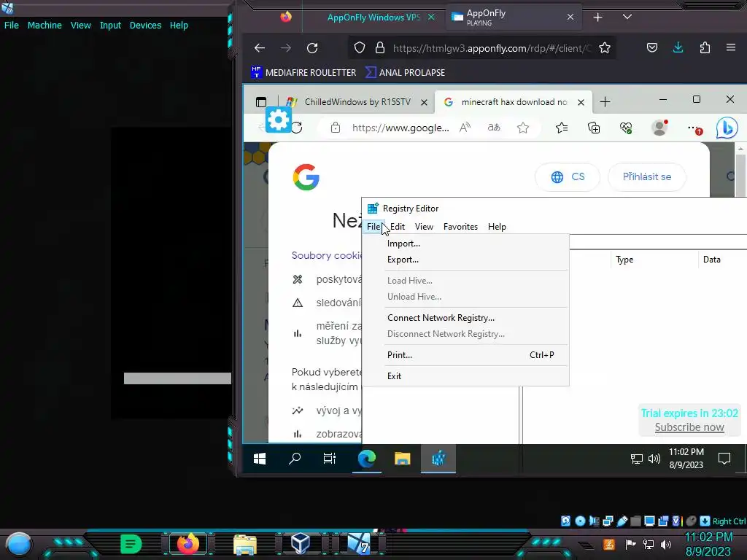Click Edge translate page icon
Image resolution: width=747 pixels, height=560 pixels.
(x=494, y=128)
